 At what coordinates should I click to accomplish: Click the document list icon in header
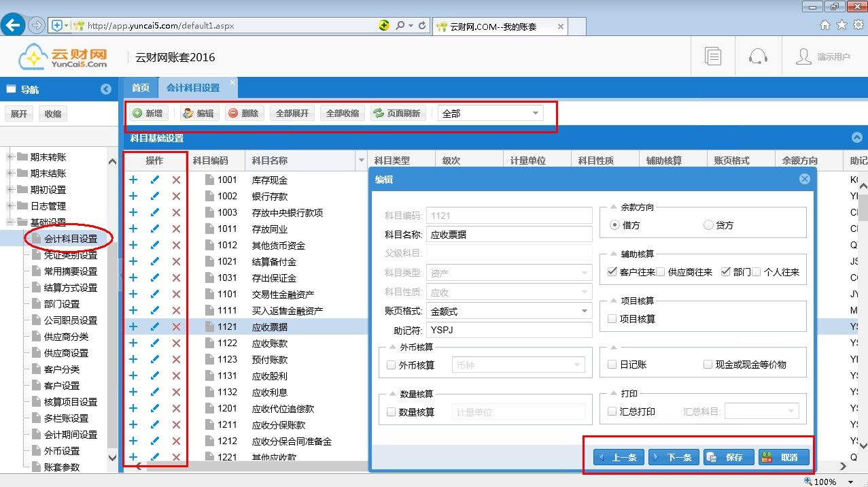pos(712,56)
